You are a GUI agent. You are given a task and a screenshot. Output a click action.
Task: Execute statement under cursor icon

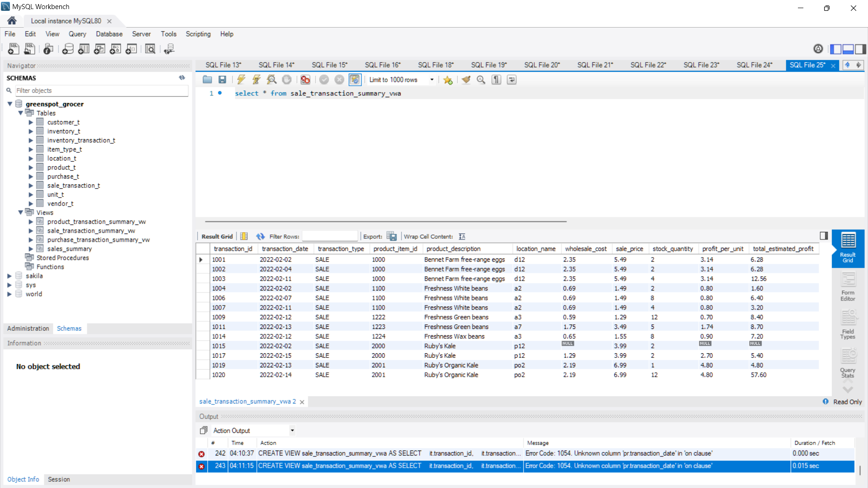point(256,80)
